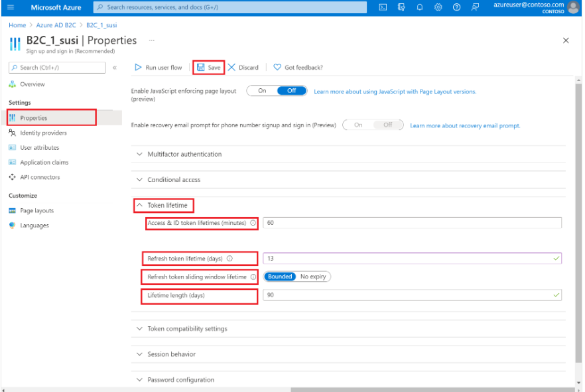Run the B2C_1_susi user flow
Viewport: 585px width, 392px height.
(x=159, y=67)
